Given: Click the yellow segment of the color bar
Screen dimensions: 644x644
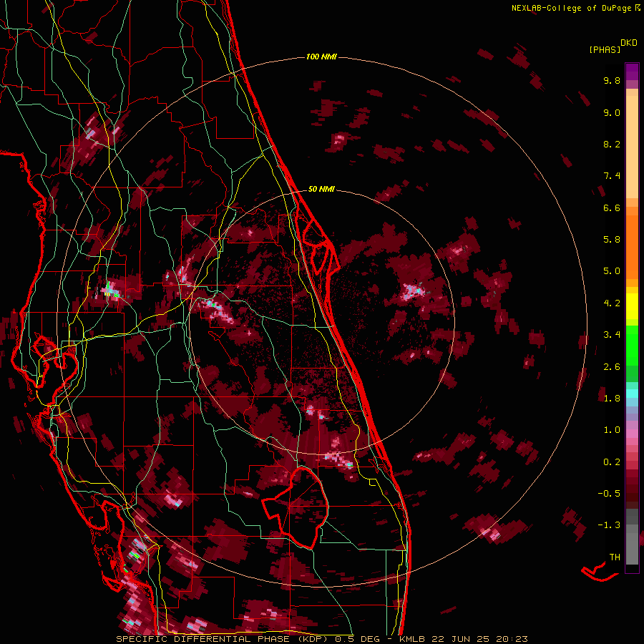Looking at the screenshot, I should tap(632, 306).
